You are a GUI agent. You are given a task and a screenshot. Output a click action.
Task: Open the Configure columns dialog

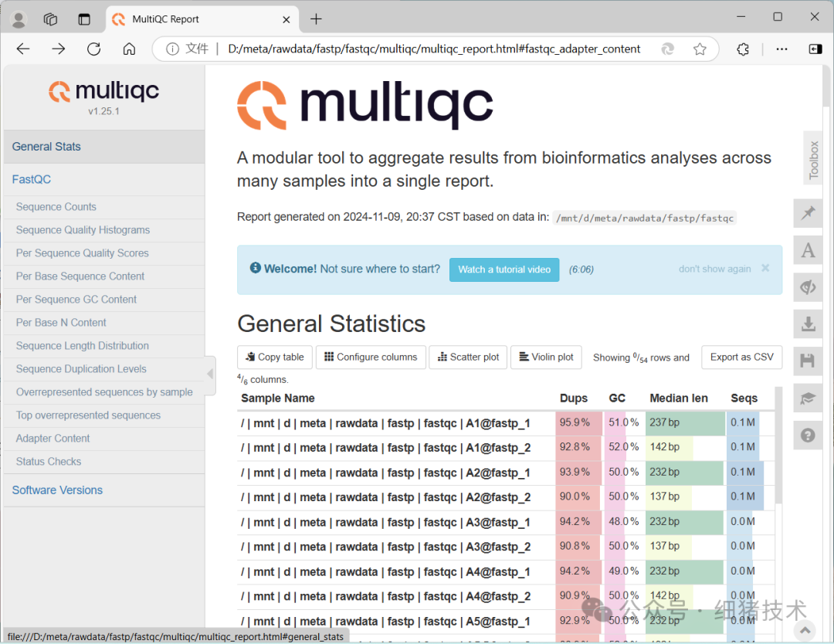click(371, 357)
